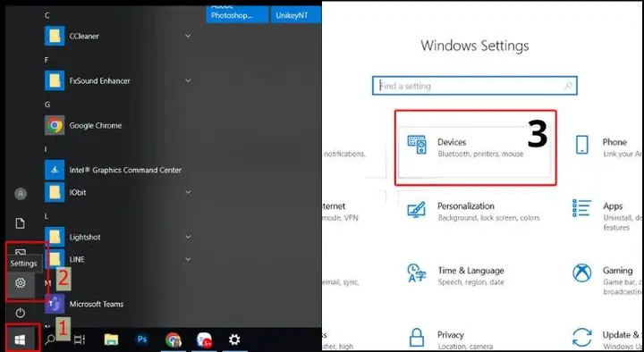Click the Gaming Xbox icon

(582, 272)
